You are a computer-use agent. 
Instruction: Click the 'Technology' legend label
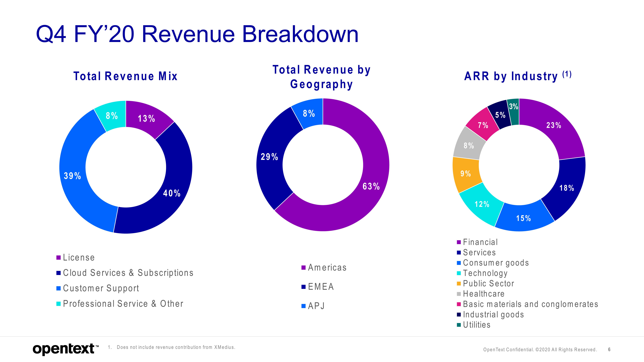click(x=485, y=273)
